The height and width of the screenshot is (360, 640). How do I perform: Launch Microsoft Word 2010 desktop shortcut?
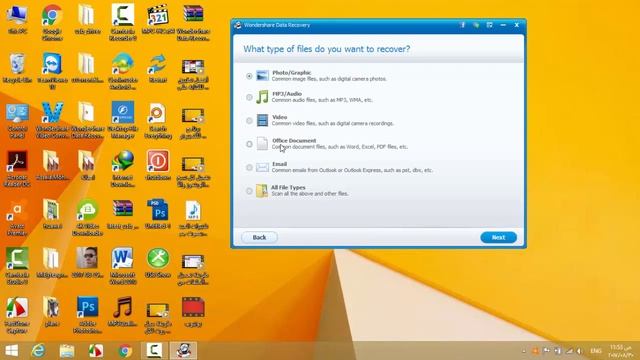pos(122,266)
